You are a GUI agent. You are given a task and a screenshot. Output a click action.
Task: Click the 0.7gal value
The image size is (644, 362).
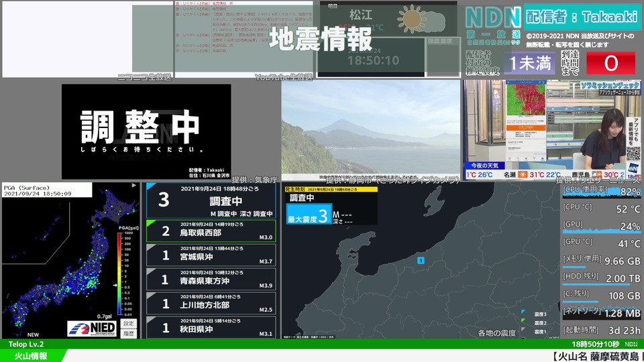[x=105, y=316]
